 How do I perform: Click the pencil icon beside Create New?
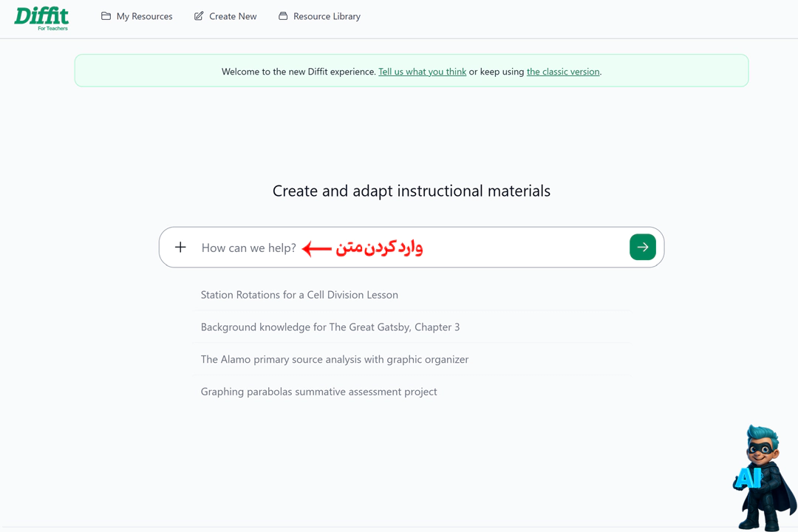[x=199, y=16]
